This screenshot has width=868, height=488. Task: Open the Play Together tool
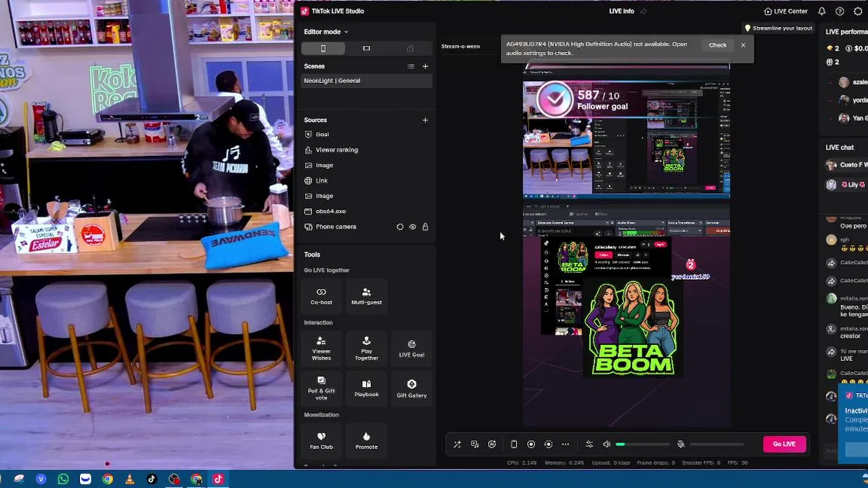(x=366, y=349)
